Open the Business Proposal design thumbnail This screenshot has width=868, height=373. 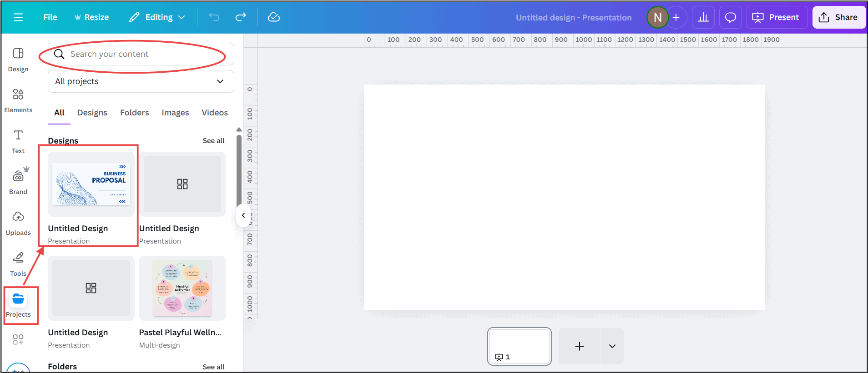(x=91, y=184)
